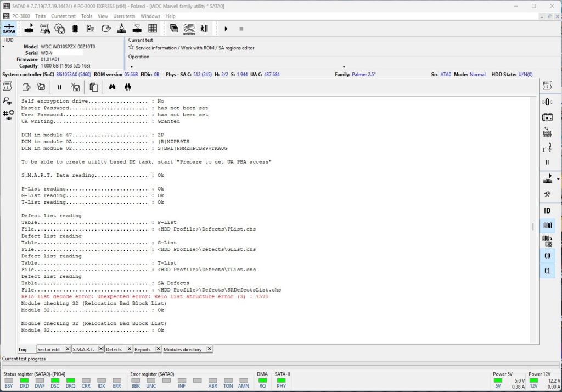Click the Palmer 2.5" family link
562x392 pixels.
[364, 74]
